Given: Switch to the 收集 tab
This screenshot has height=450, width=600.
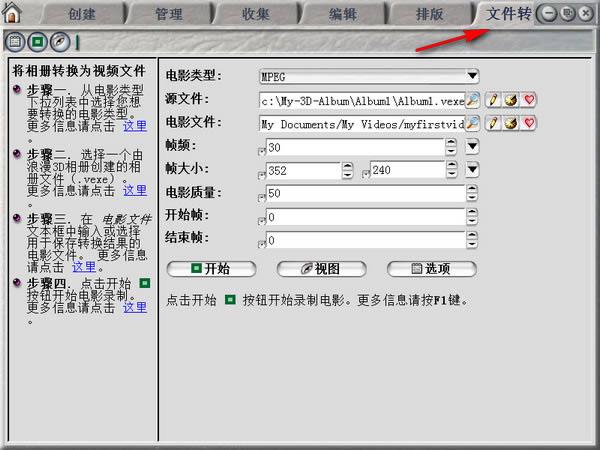Looking at the screenshot, I should click(256, 15).
